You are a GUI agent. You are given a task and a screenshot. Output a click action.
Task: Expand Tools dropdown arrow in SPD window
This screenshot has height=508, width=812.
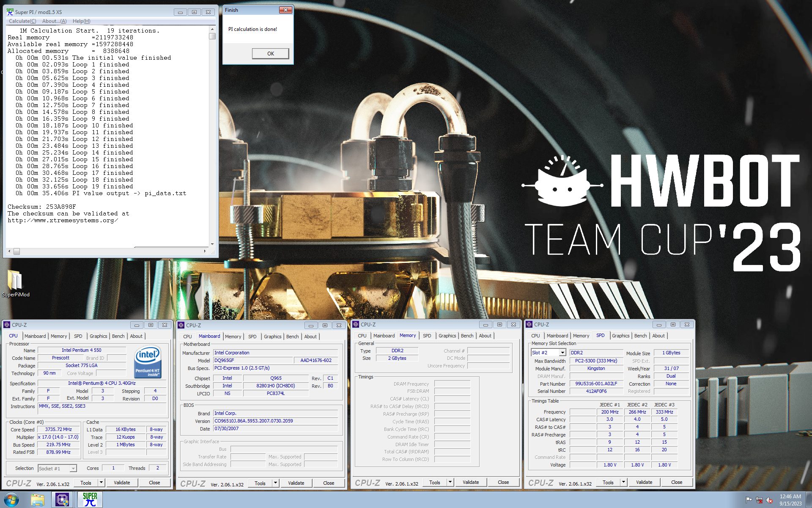click(623, 482)
